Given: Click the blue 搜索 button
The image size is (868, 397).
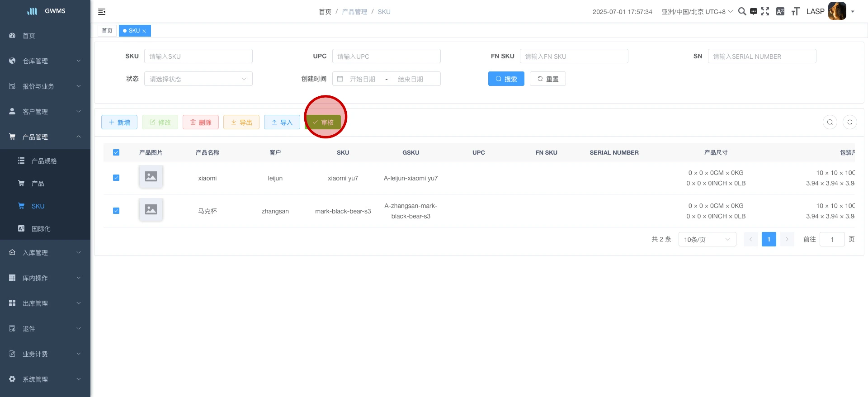Looking at the screenshot, I should [506, 79].
